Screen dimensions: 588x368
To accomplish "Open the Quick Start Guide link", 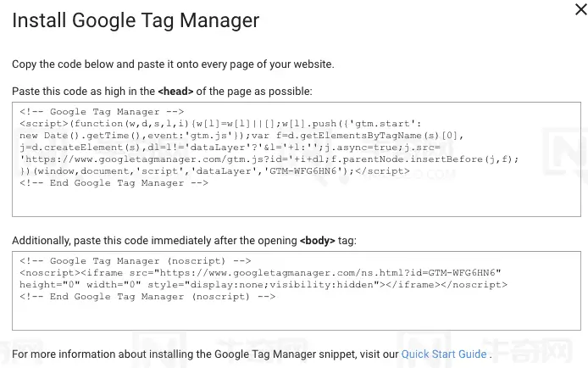I will (x=444, y=354).
